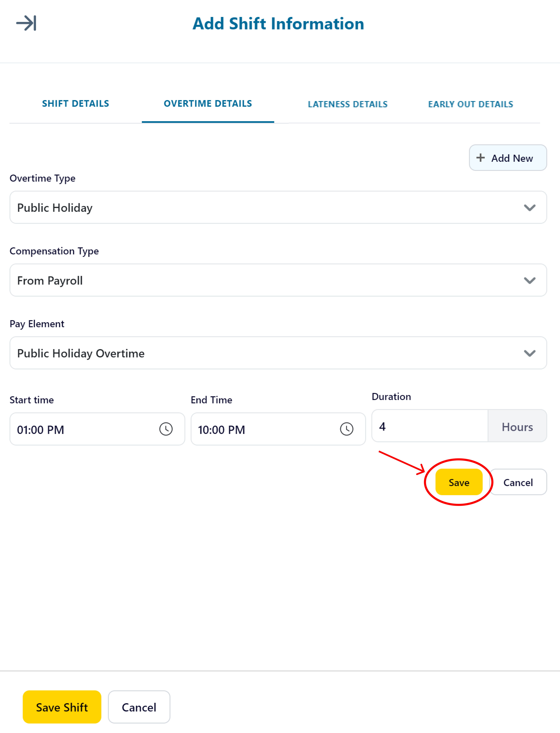This screenshot has height=733, width=560.
Task: Switch to the Shift Details tab
Action: click(x=75, y=104)
